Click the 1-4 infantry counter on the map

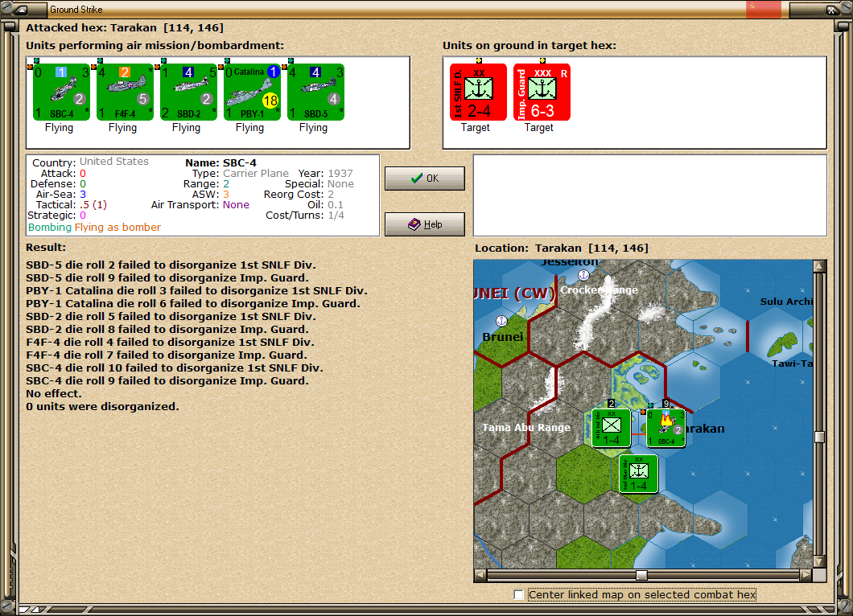[611, 428]
